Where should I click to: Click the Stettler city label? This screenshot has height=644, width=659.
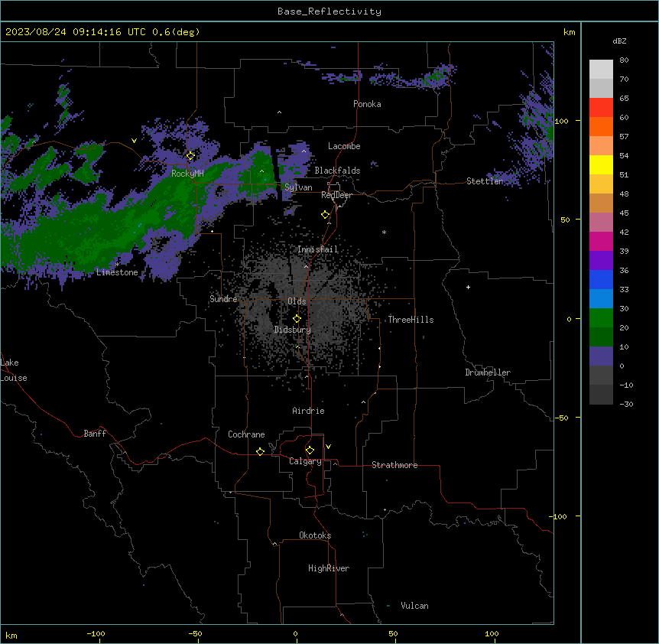pyautogui.click(x=485, y=181)
